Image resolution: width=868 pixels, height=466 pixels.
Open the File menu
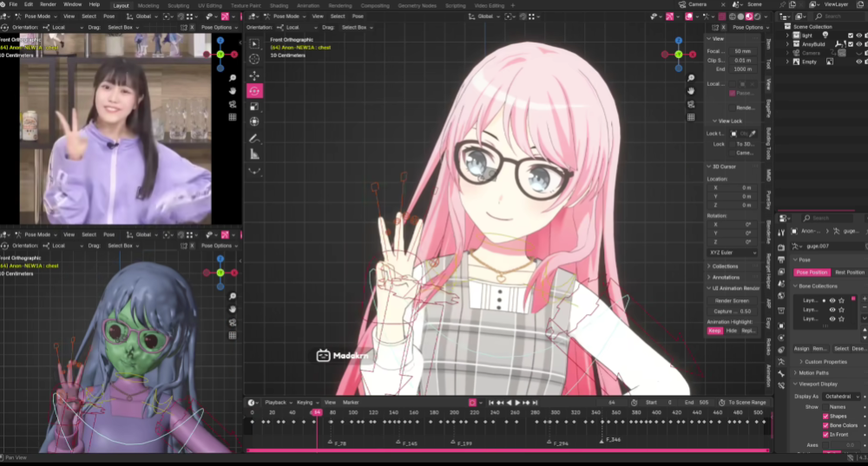[13, 4]
